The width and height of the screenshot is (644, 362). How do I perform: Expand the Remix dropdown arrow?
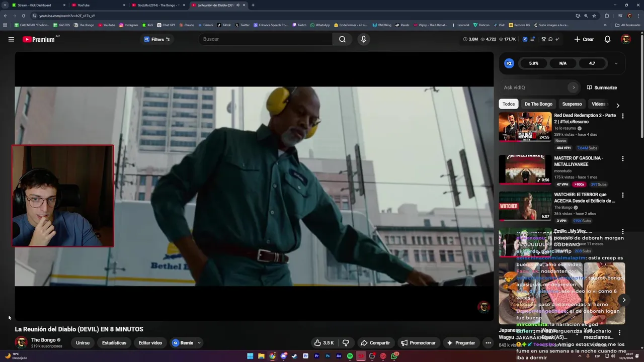[199, 343]
